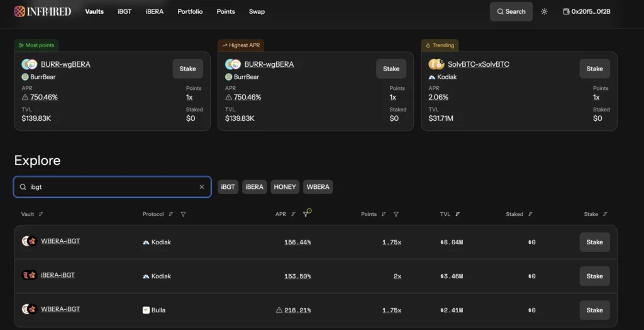Image resolution: width=644 pixels, height=330 pixels.
Task: Click the iBERA-iBGT token pair icon
Action: [x=30, y=275]
